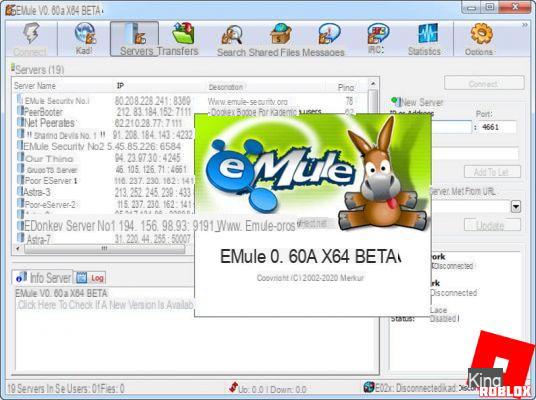Click the new version check link

(x=105, y=305)
